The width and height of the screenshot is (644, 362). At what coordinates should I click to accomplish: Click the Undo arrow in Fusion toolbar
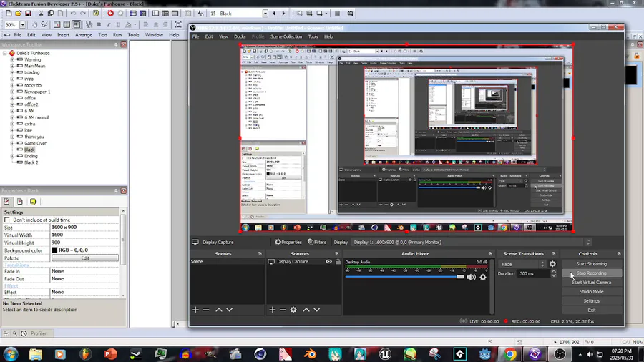point(73,14)
